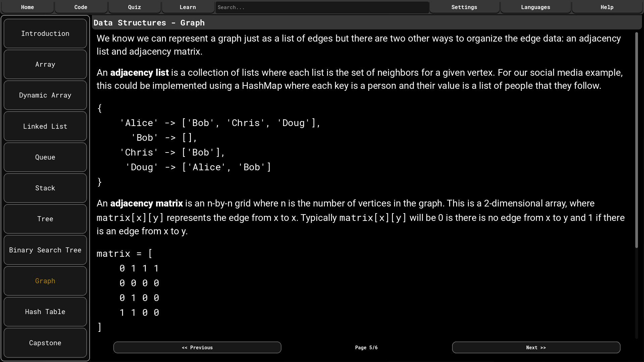This screenshot has height=362, width=644.
Task: Select the Hash Table topic
Action: coord(45,312)
